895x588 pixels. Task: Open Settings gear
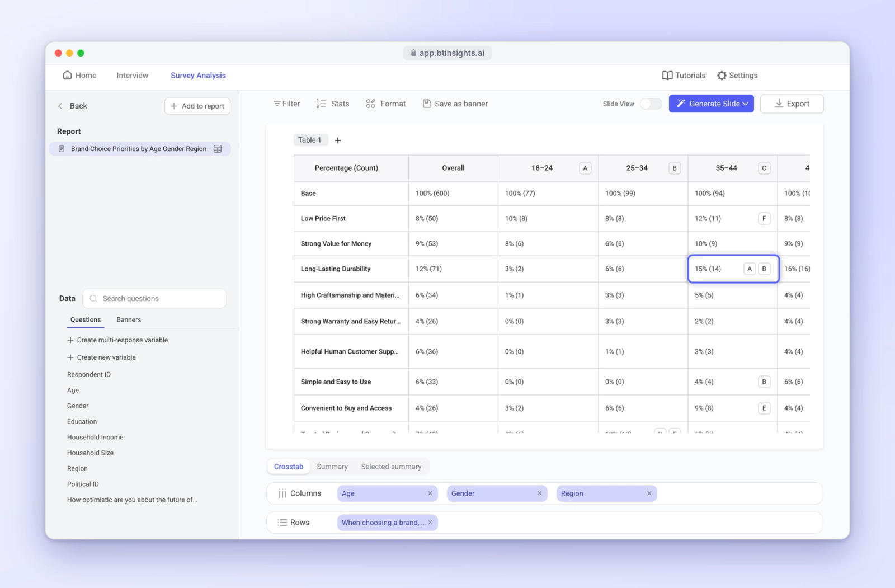[x=737, y=76]
